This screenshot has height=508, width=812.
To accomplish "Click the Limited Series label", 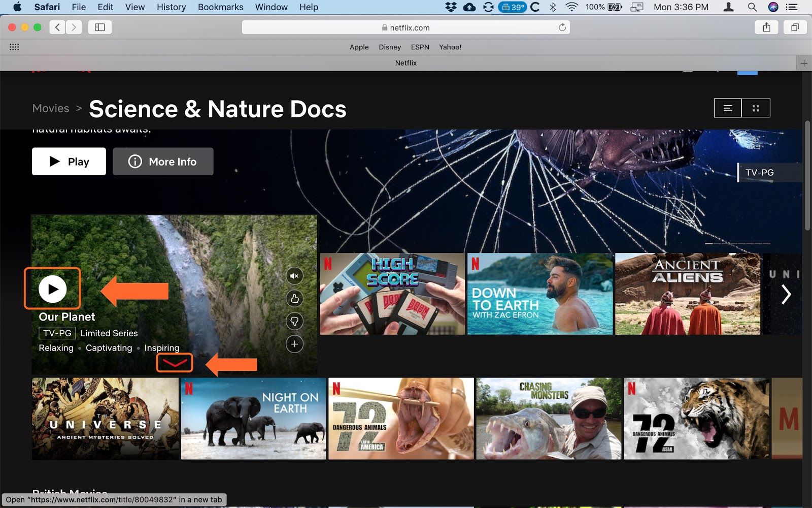I will (x=109, y=333).
